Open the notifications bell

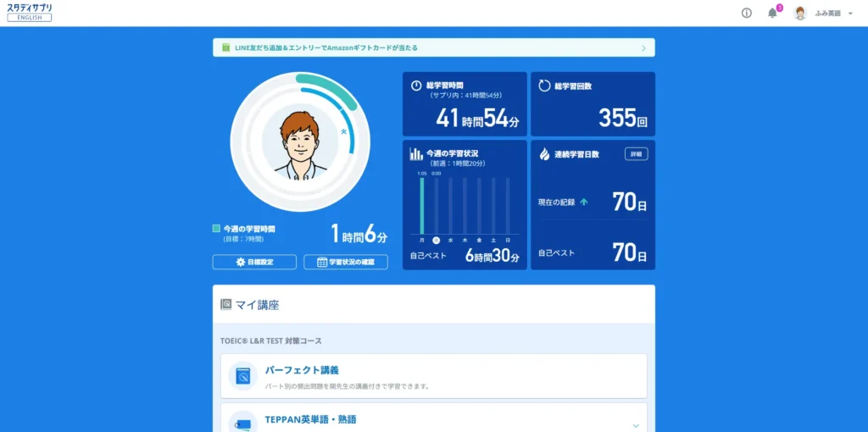772,13
